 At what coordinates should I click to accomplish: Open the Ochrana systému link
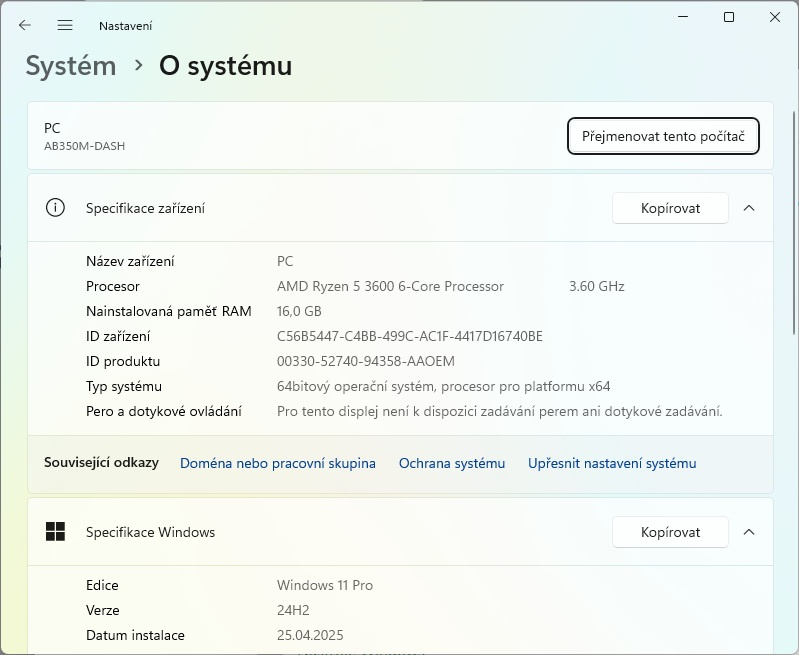[451, 463]
